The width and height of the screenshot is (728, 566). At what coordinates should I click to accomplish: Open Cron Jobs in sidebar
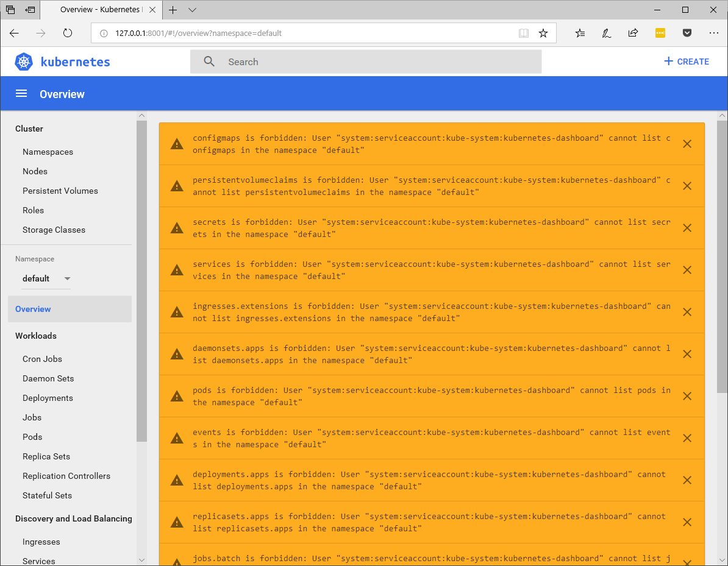[x=42, y=359]
